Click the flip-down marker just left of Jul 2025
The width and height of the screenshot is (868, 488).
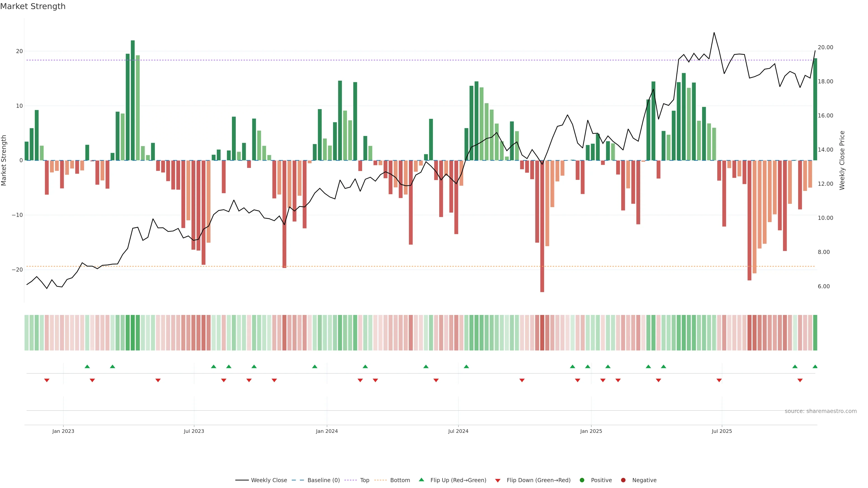point(719,380)
